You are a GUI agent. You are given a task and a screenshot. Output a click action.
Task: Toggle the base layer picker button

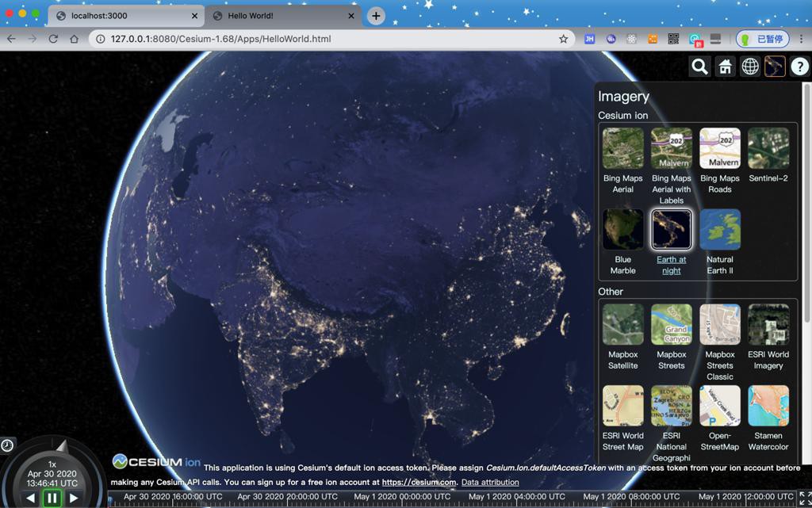(x=775, y=67)
